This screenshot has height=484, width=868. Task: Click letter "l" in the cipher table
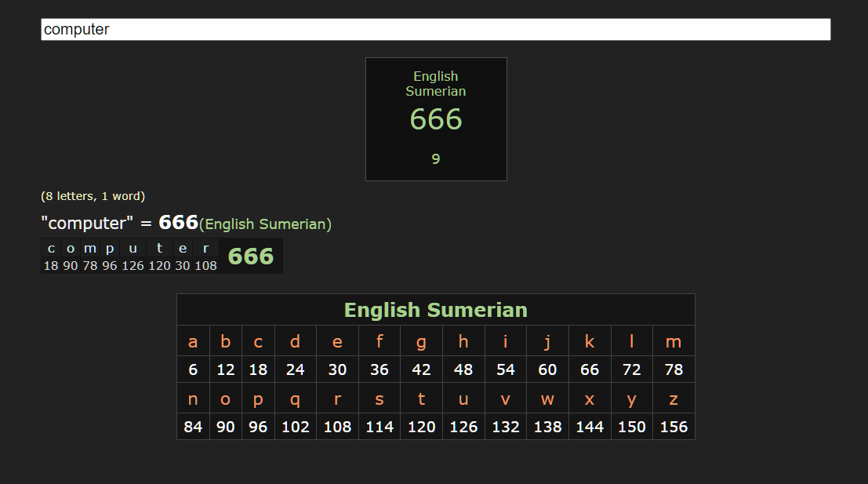632,341
